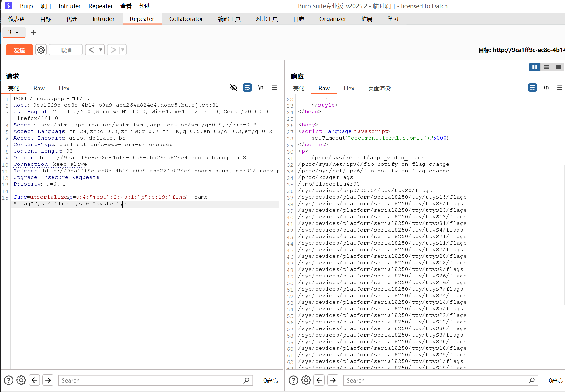The image size is (565, 392).
Task: Switch to 日志 tab
Action: [299, 19]
